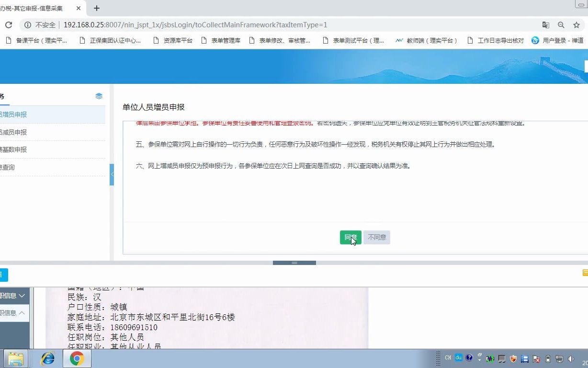Click the 不同意 button
The height and width of the screenshot is (368, 588).
coord(376,237)
